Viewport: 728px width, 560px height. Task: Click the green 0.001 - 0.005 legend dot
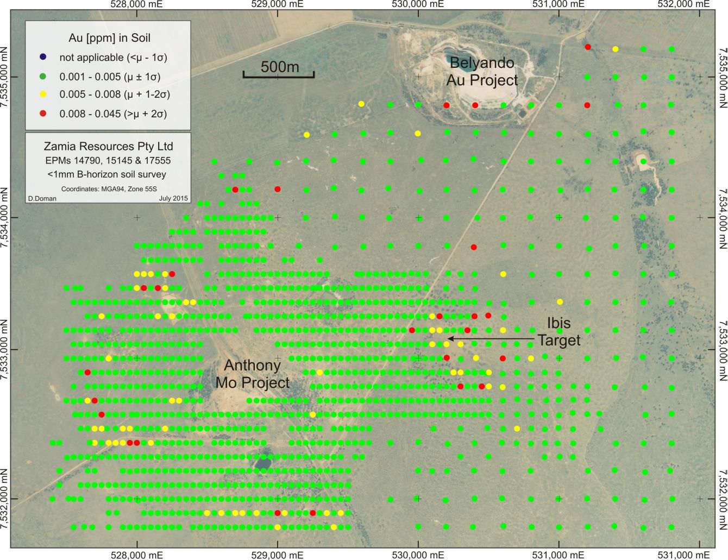[x=43, y=76]
